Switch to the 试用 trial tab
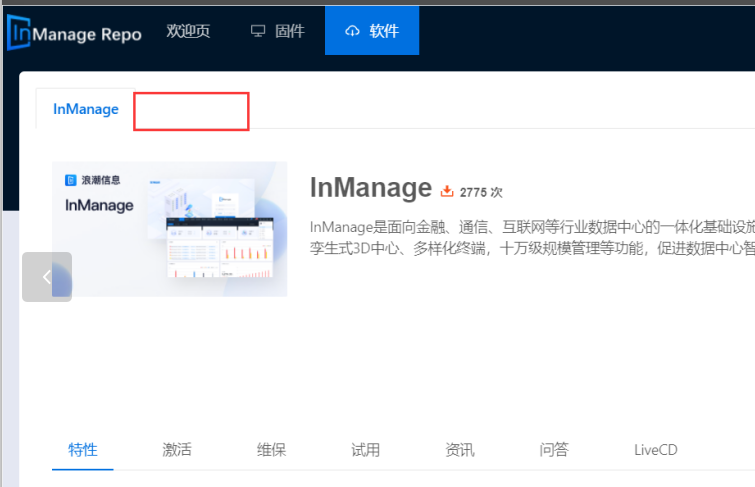Image resolution: width=755 pixels, height=487 pixels. [x=365, y=450]
